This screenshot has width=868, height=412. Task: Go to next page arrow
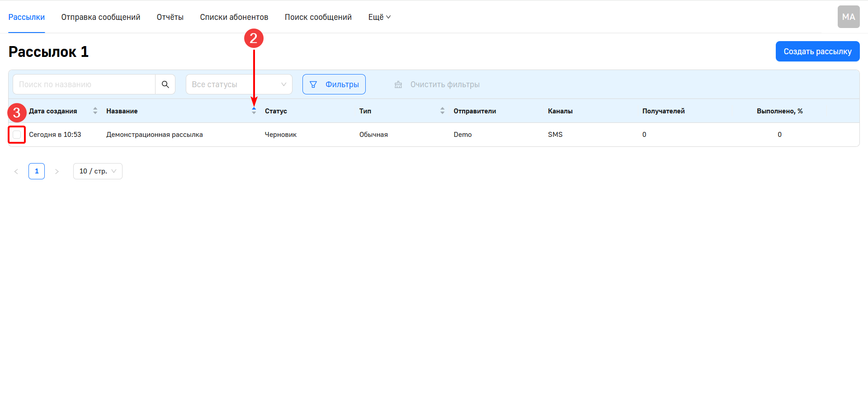pos(57,171)
